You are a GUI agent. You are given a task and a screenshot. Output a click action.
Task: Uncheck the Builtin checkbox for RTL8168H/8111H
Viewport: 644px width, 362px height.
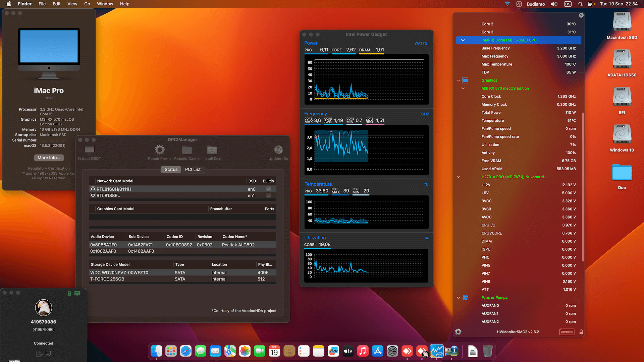point(268,189)
